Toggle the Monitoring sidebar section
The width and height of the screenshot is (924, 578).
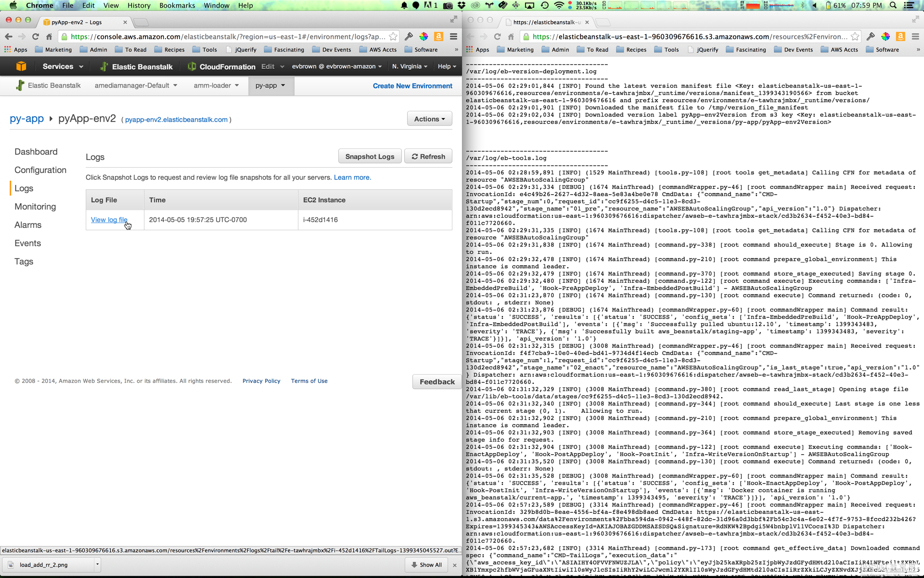click(x=35, y=206)
